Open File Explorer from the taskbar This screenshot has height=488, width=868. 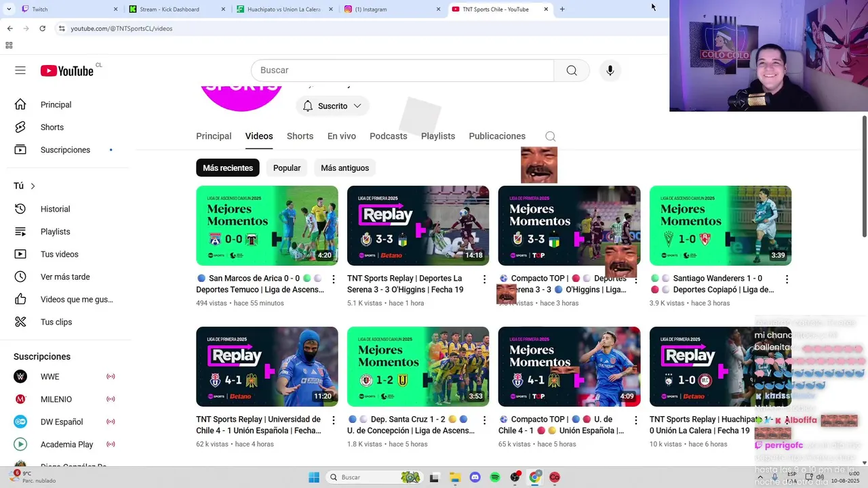tap(454, 477)
